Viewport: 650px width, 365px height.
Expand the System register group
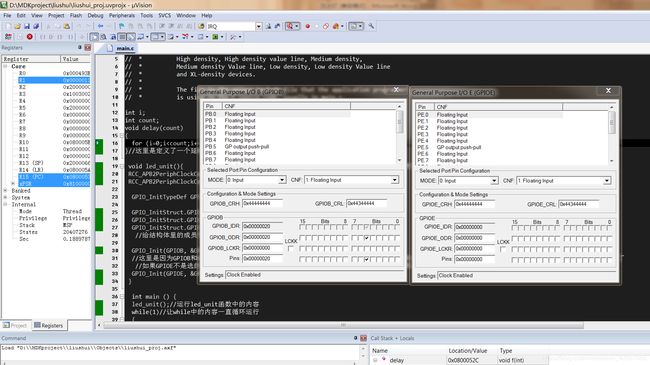point(5,197)
